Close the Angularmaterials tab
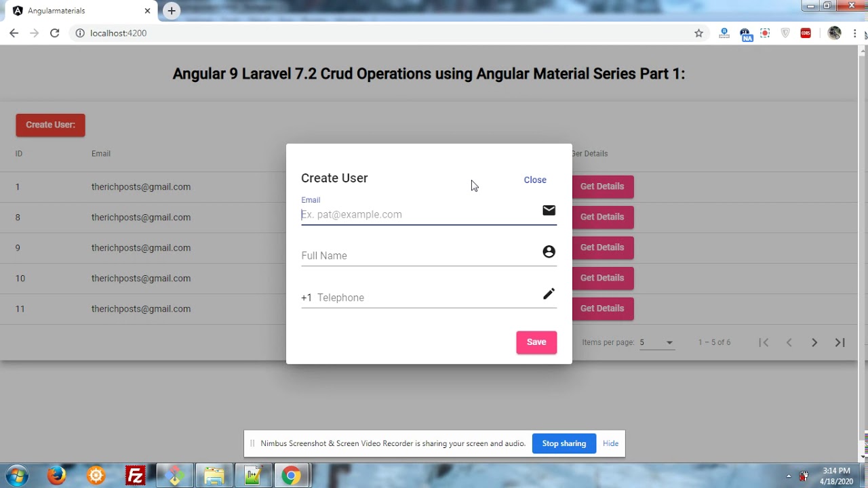 pos(147,11)
